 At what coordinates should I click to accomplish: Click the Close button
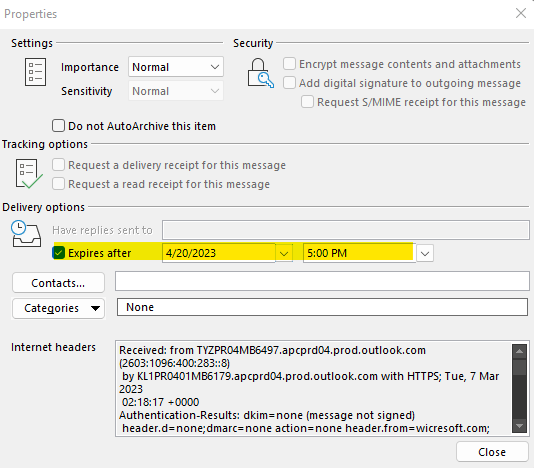tap(492, 452)
